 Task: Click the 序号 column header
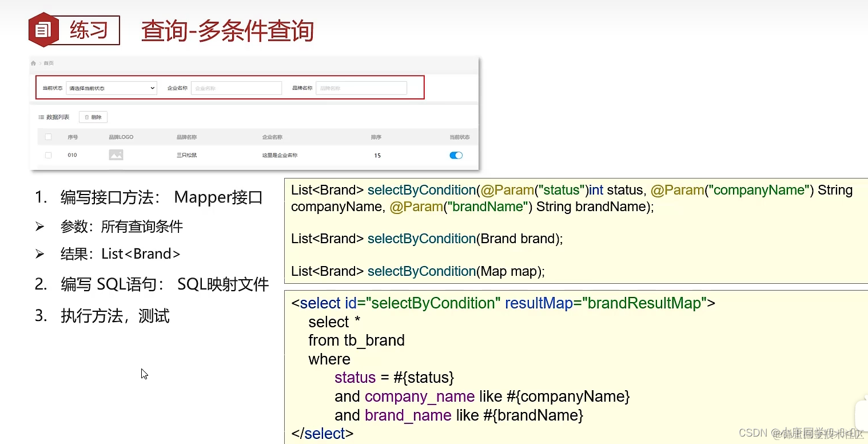[73, 137]
